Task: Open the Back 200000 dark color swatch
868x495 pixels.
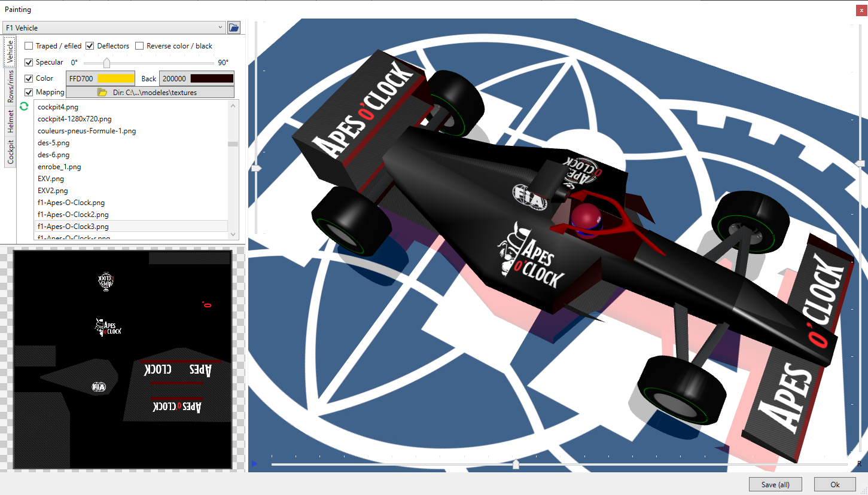Action: pyautogui.click(x=212, y=78)
